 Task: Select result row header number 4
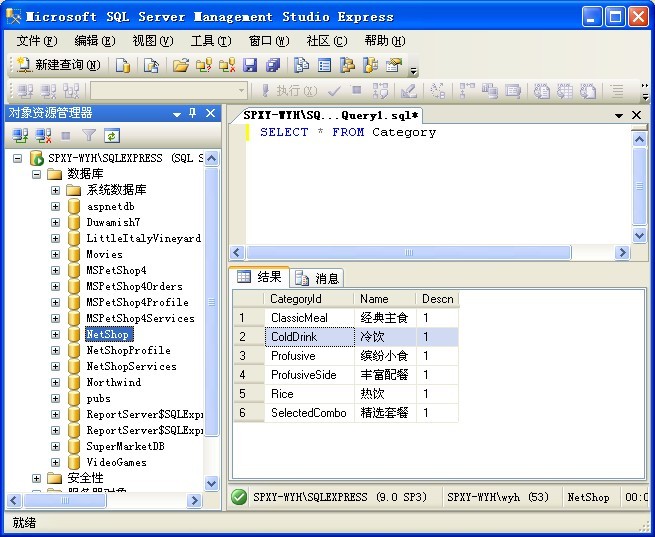pyautogui.click(x=249, y=375)
